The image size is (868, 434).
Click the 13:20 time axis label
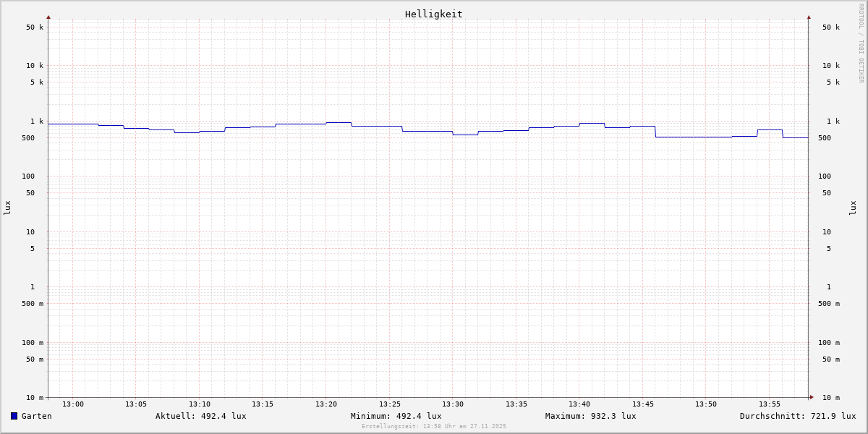(326, 404)
